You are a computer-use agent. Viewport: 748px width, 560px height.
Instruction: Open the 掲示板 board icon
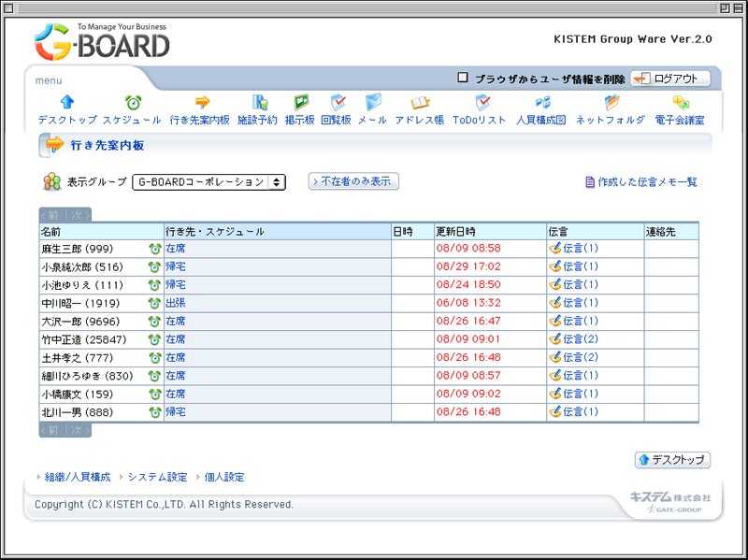point(301,102)
